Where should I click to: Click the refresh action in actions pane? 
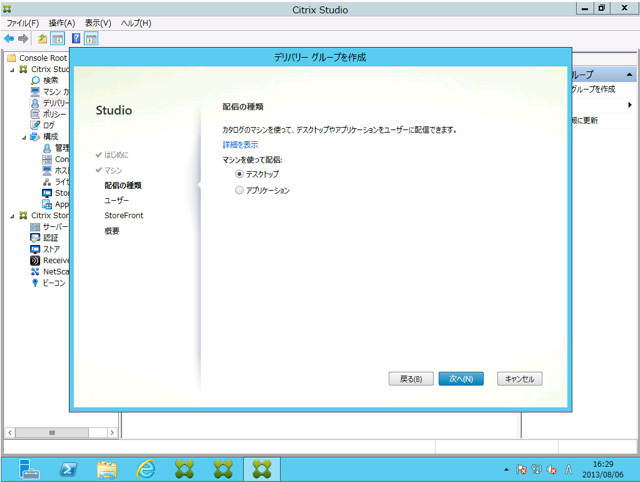coord(585,120)
